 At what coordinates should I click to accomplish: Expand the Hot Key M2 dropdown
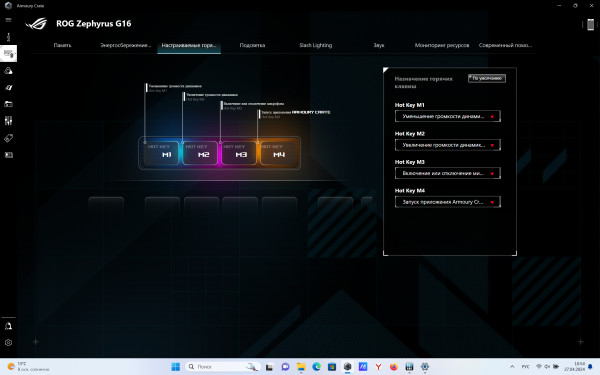pos(447,145)
